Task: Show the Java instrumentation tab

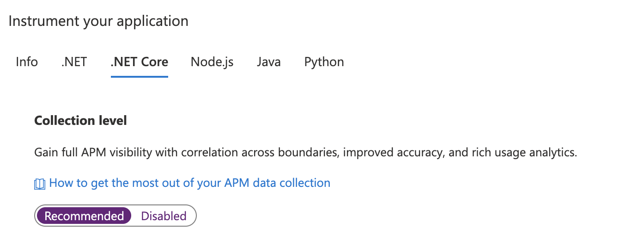Action: (x=269, y=62)
